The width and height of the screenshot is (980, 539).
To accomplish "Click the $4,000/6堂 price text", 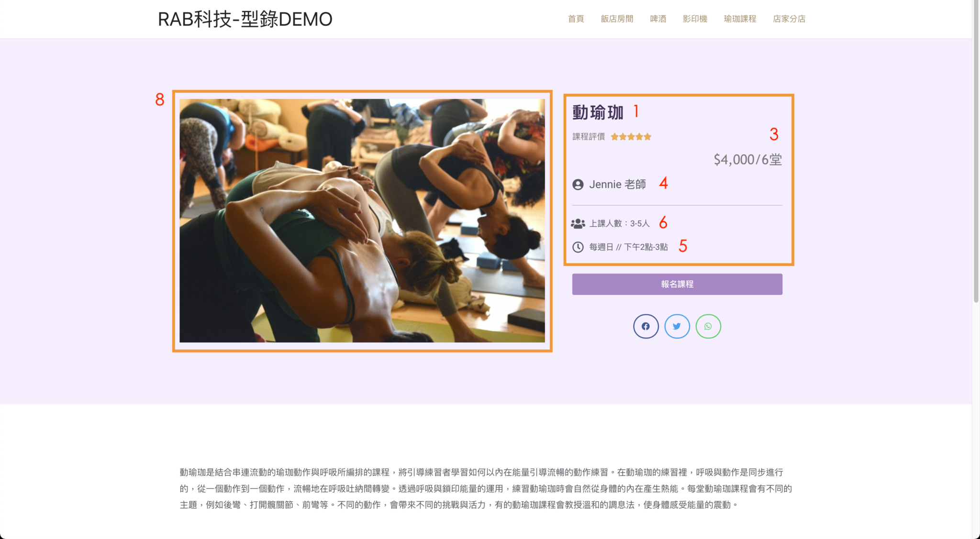I will tap(747, 159).
